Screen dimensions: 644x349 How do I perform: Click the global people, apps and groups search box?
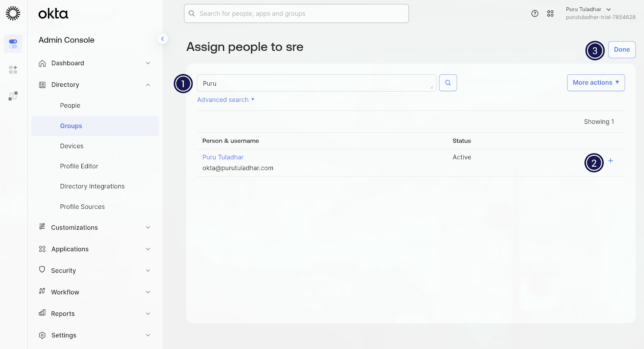296,14
